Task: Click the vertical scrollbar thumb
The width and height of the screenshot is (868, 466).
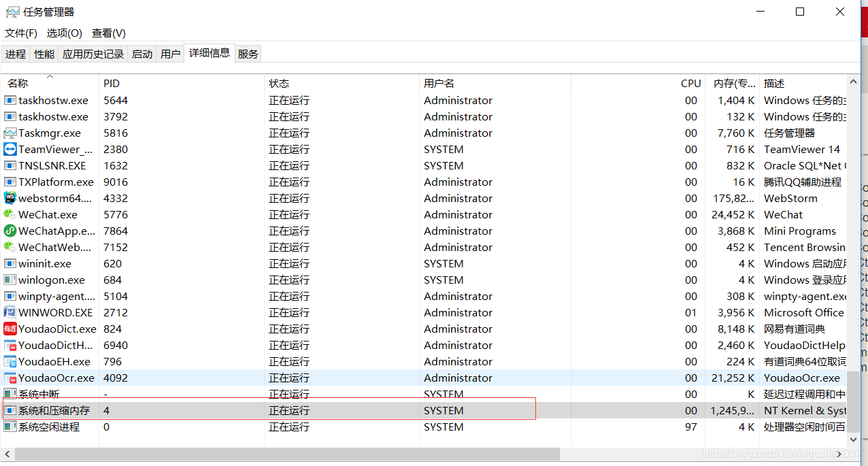Action: tap(854, 401)
